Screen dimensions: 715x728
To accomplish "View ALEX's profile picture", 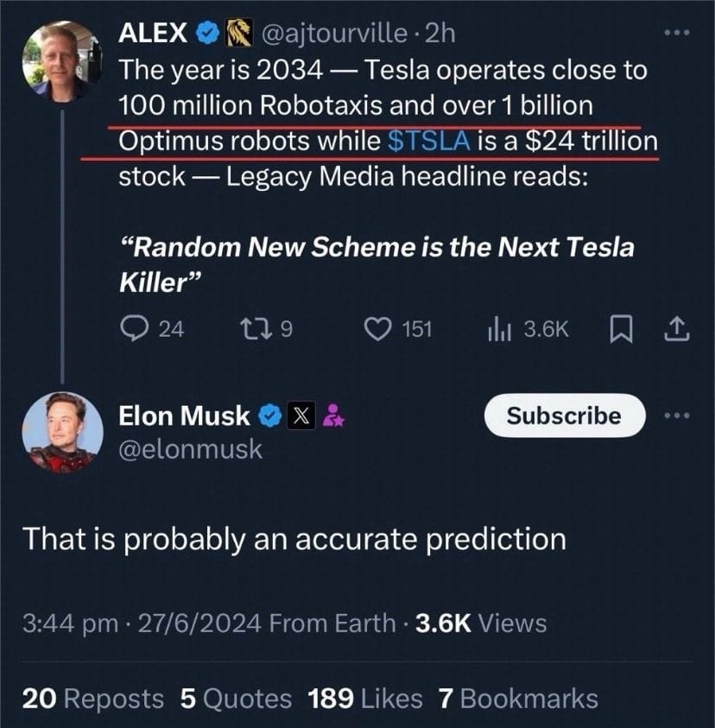I will (x=61, y=59).
